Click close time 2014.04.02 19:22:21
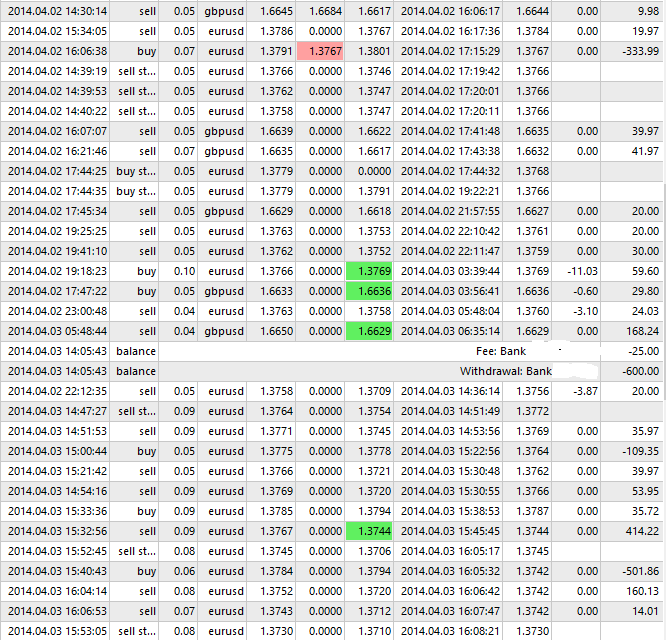 [x=450, y=191]
